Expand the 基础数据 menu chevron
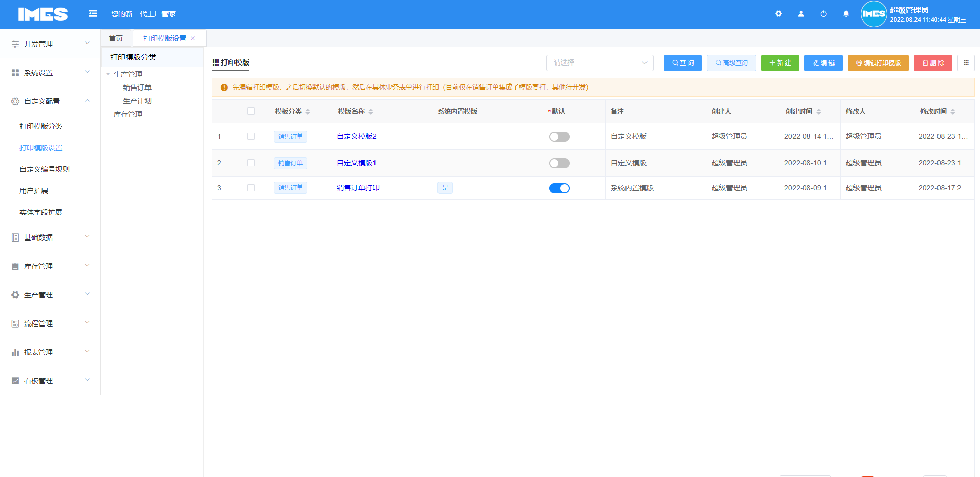 pos(87,237)
